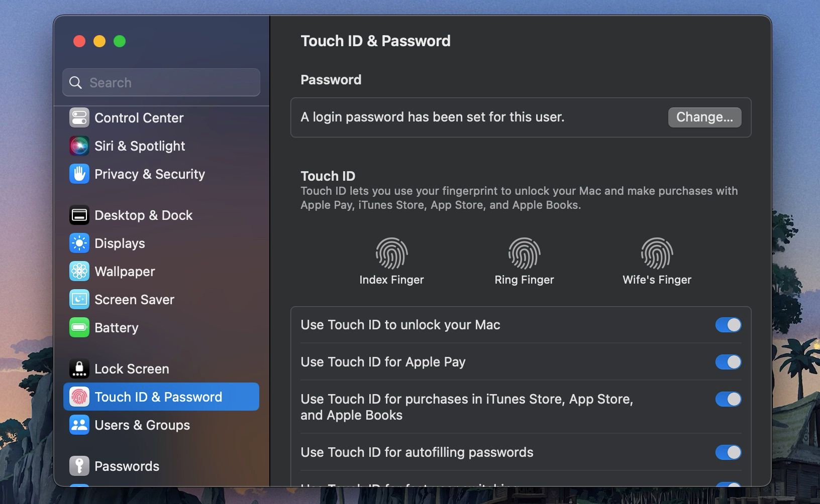Toggle off Use Touch ID for Apple Pay
This screenshot has width=820, height=504.
click(728, 362)
